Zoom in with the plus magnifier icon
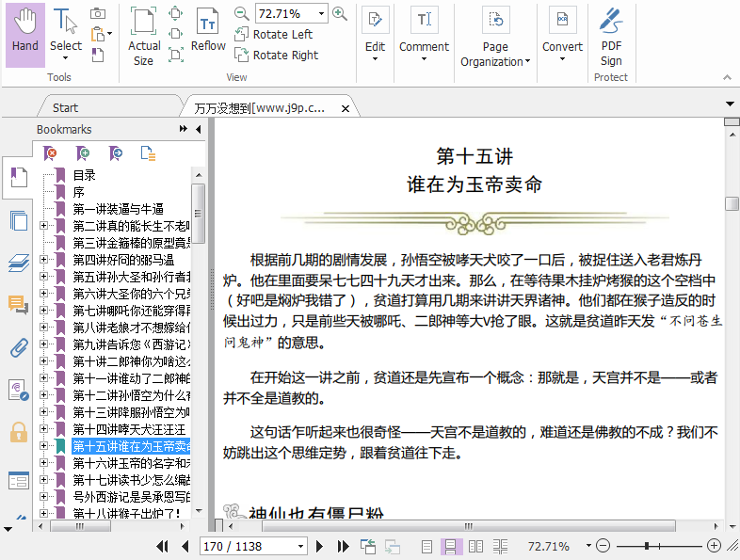The width and height of the screenshot is (740, 560). pyautogui.click(x=339, y=13)
